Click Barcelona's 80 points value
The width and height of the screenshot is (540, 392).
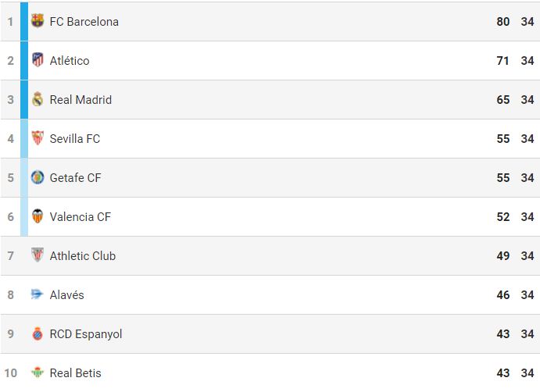tap(502, 22)
